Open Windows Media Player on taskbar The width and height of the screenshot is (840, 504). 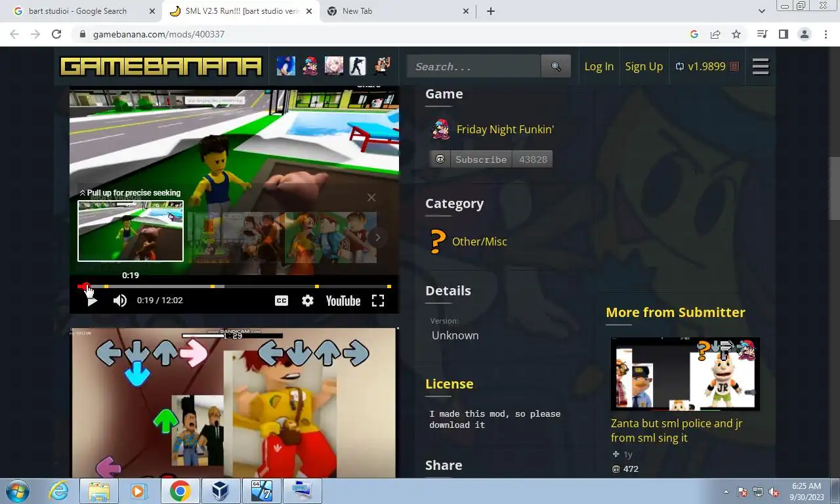(x=138, y=491)
